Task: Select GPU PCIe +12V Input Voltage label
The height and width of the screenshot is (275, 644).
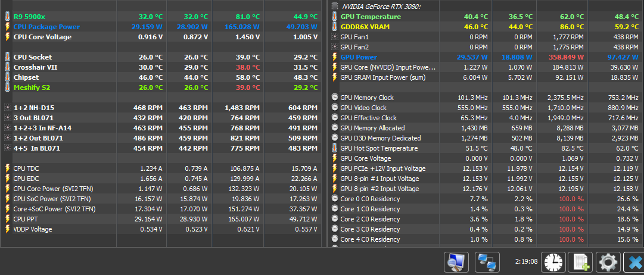Action: point(382,168)
